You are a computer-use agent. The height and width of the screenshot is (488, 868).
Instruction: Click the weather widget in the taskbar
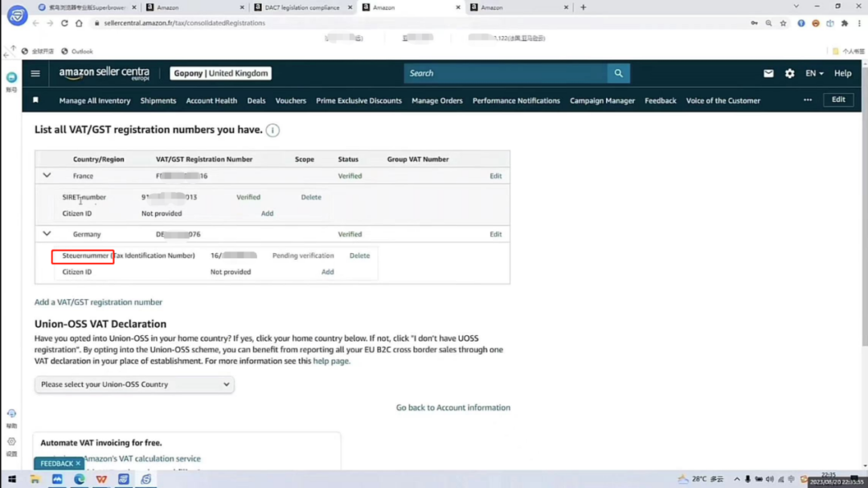click(x=700, y=479)
